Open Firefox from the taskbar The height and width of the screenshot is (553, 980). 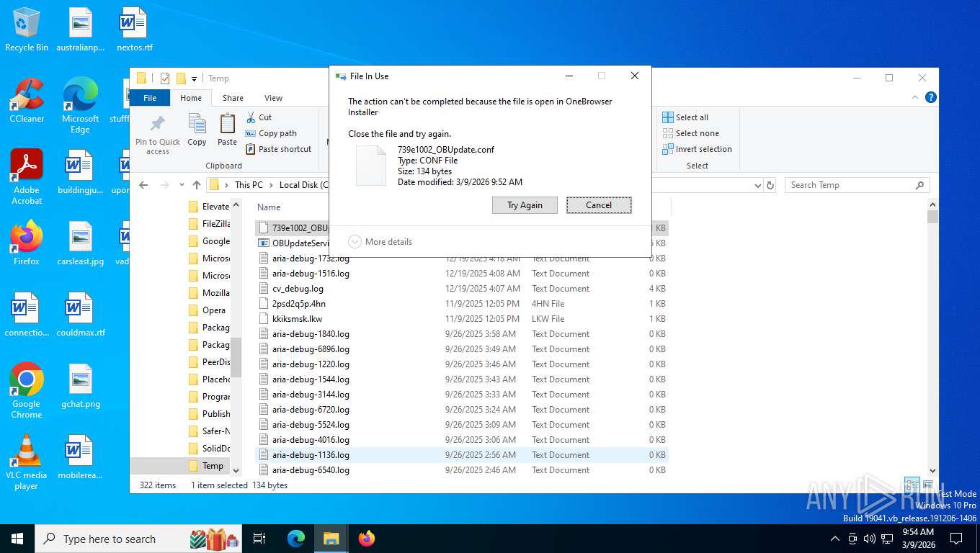(367, 539)
